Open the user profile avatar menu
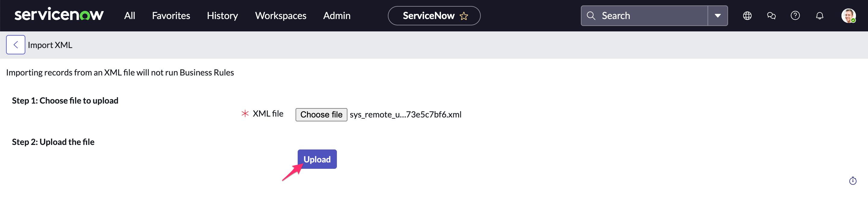 848,16
